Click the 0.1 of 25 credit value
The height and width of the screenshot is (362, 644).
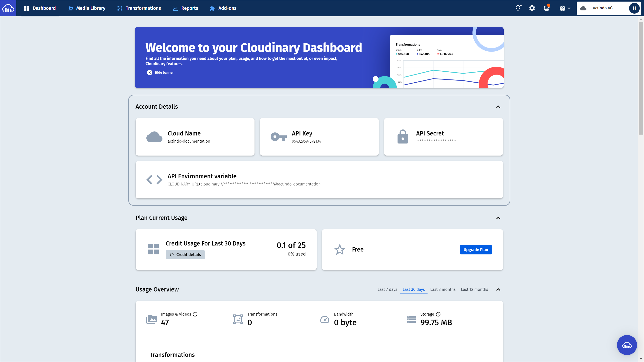coord(291,245)
